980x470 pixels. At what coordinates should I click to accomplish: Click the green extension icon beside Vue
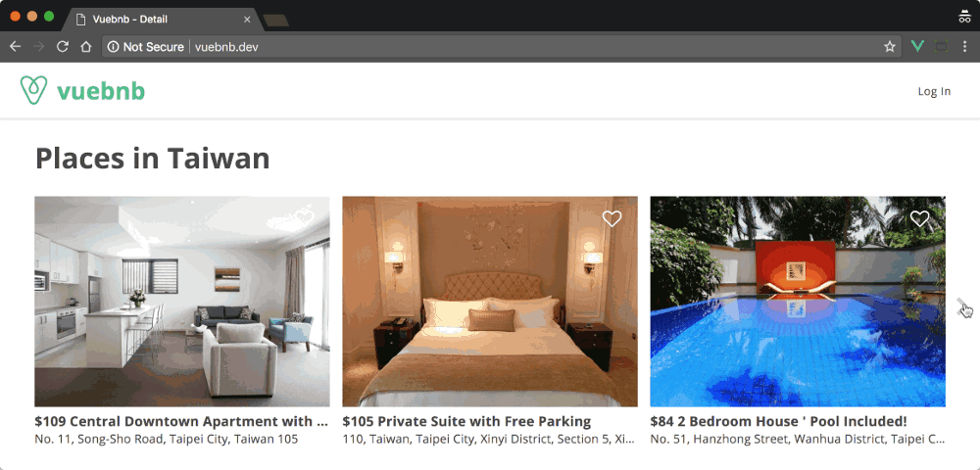coord(941,46)
